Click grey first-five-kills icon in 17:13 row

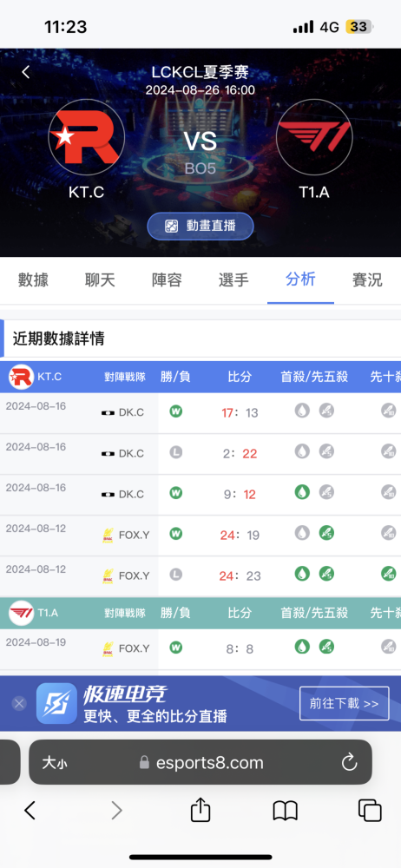(x=326, y=411)
